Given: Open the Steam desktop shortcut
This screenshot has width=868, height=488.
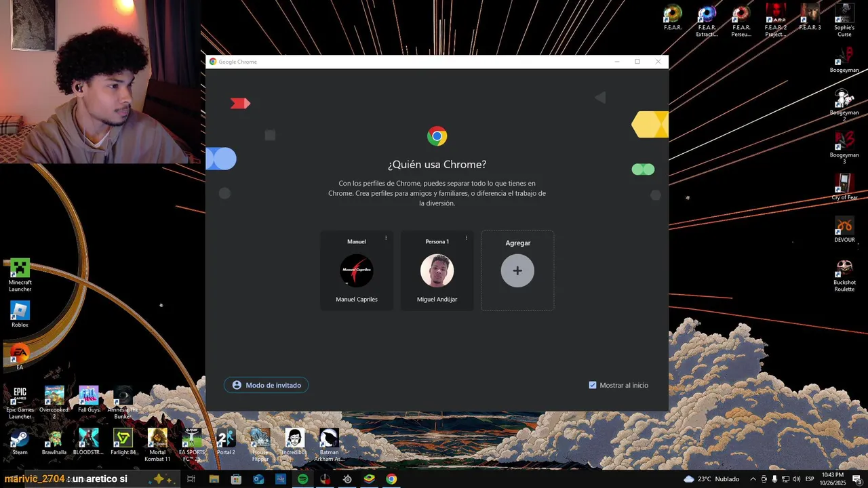Looking at the screenshot, I should pos(20,442).
